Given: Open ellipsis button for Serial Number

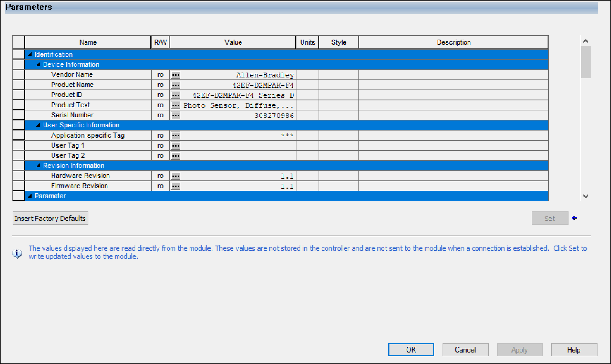Looking at the screenshot, I should (176, 116).
